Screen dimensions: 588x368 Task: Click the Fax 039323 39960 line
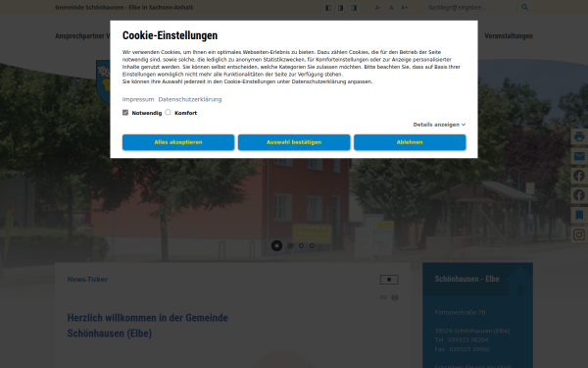click(462, 348)
